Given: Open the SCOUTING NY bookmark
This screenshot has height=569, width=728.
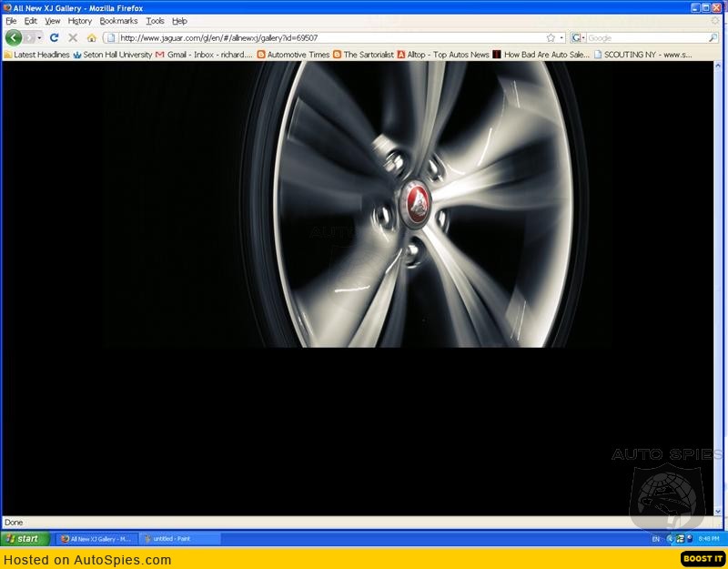Looking at the screenshot, I should (x=643, y=55).
